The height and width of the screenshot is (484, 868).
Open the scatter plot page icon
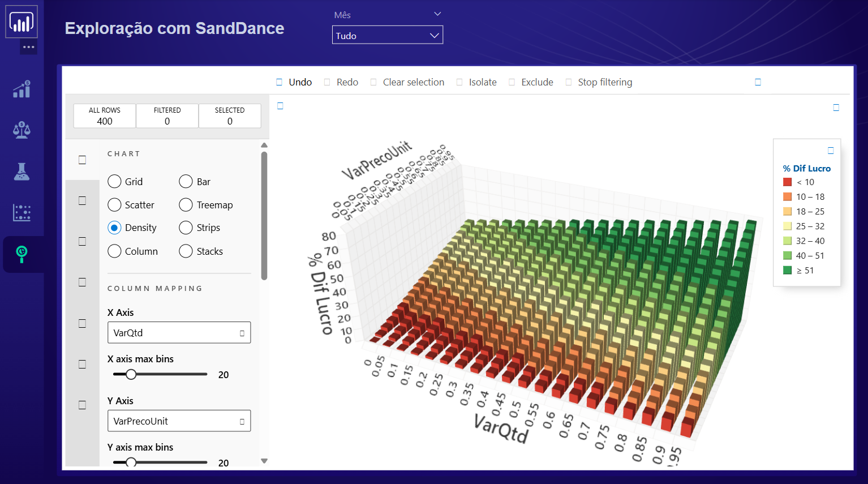(x=22, y=213)
